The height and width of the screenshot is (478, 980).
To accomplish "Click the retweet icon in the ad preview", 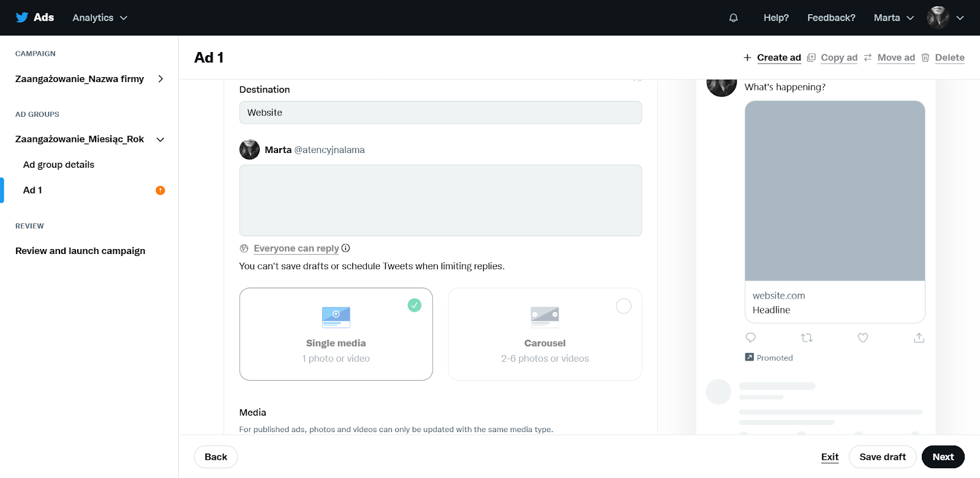I will (x=807, y=338).
